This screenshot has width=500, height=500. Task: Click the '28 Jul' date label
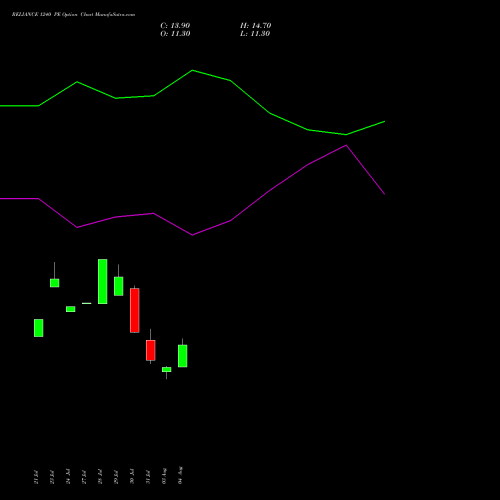coord(100,477)
